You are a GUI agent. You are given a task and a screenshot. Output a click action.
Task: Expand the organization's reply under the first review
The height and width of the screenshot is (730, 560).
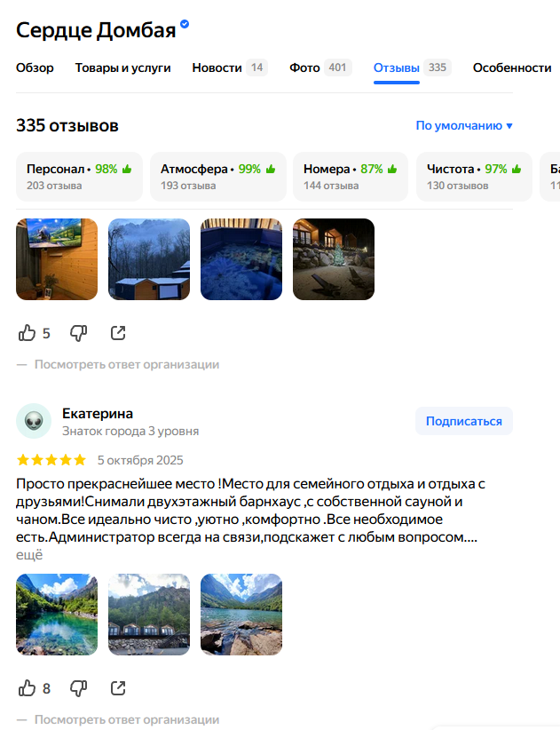pos(127,364)
